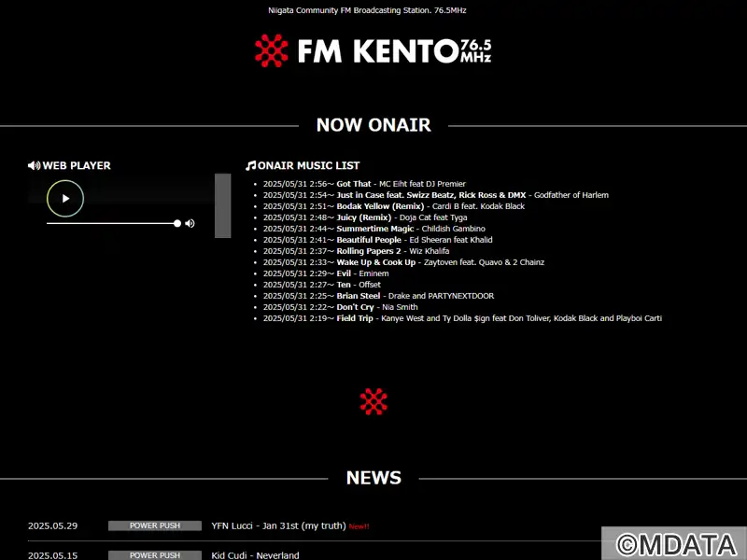The width and height of the screenshot is (747, 560).
Task: Click the Niigata Community FM Broadcasting Station tagline
Action: pos(367,10)
